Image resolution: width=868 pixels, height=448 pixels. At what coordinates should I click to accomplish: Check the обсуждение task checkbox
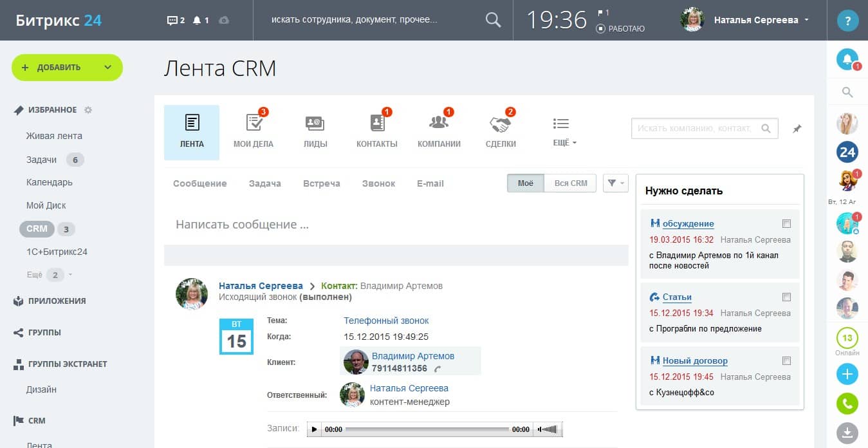786,224
